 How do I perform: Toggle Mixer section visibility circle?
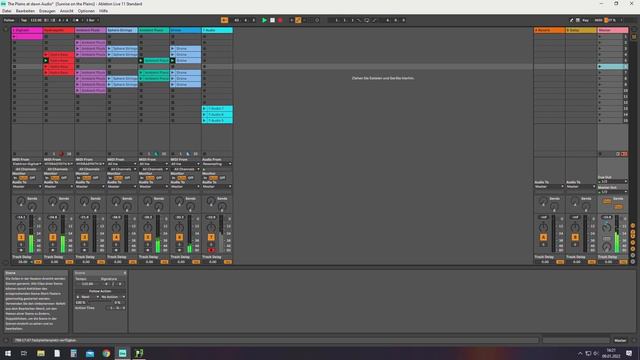pos(633,243)
